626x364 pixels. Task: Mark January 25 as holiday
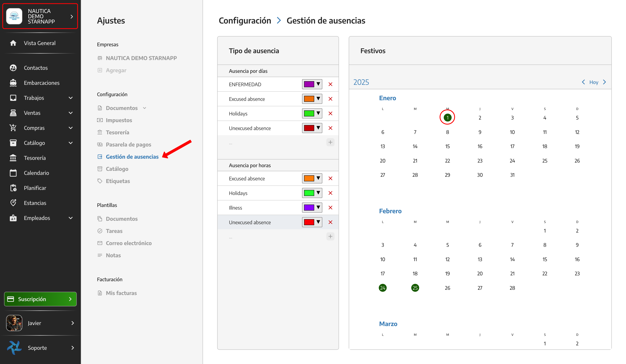point(545,161)
